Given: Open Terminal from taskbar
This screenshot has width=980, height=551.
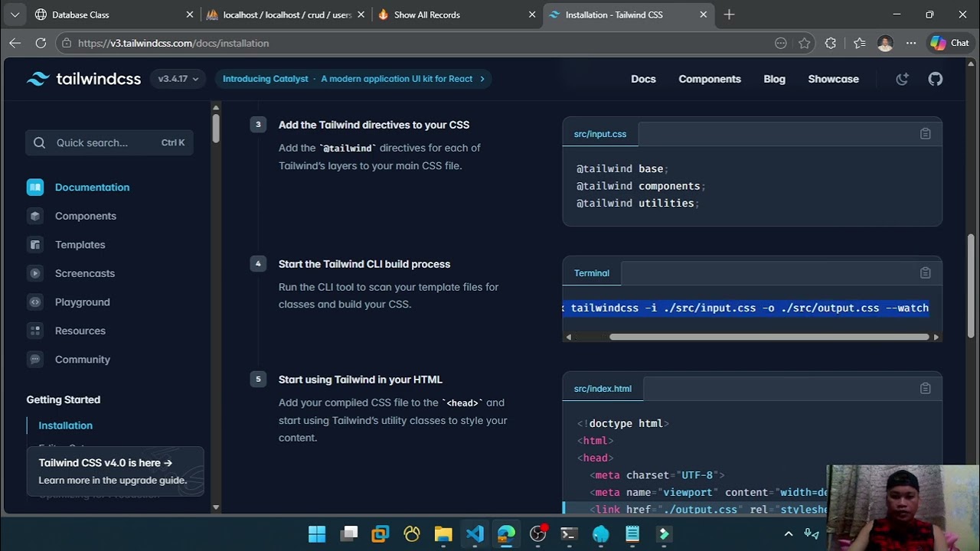Looking at the screenshot, I should [x=569, y=533].
